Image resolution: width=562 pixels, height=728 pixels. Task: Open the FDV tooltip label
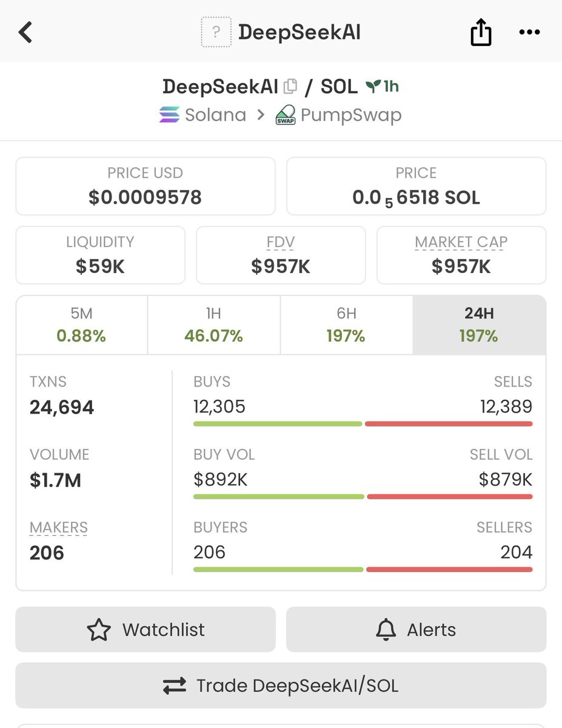(280, 241)
